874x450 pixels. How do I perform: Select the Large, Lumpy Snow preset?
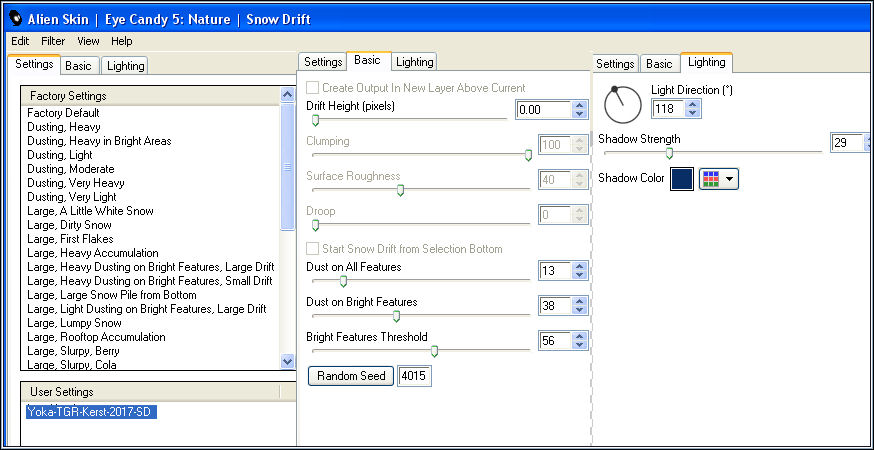click(74, 323)
